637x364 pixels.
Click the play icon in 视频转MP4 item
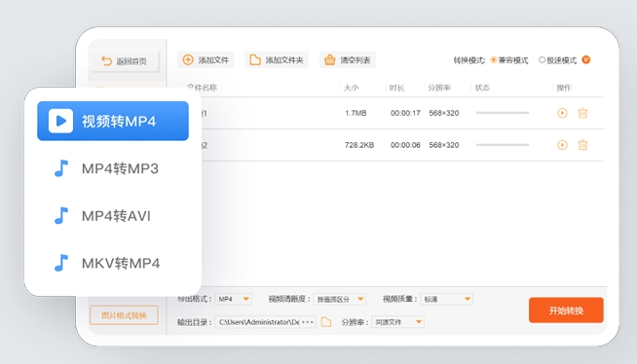(60, 121)
